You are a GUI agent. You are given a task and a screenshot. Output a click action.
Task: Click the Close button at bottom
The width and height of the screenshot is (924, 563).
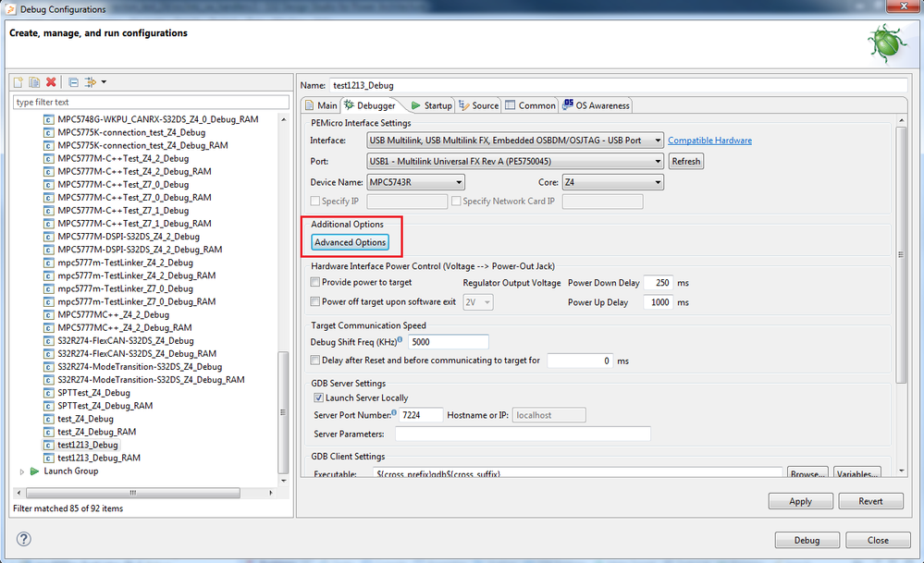(x=878, y=540)
